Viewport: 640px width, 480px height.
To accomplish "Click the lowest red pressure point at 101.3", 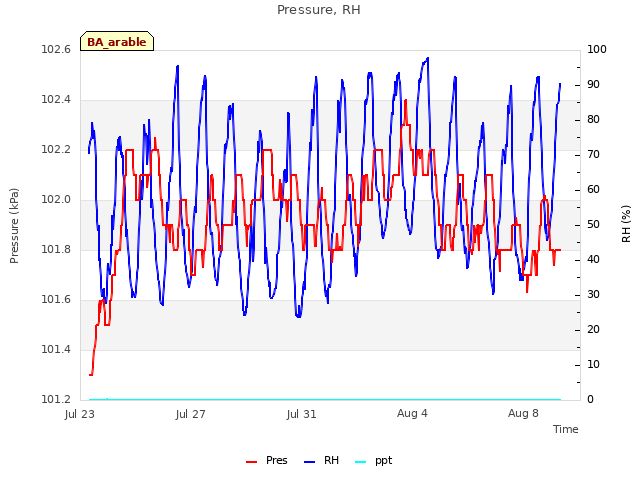I will coord(91,375).
